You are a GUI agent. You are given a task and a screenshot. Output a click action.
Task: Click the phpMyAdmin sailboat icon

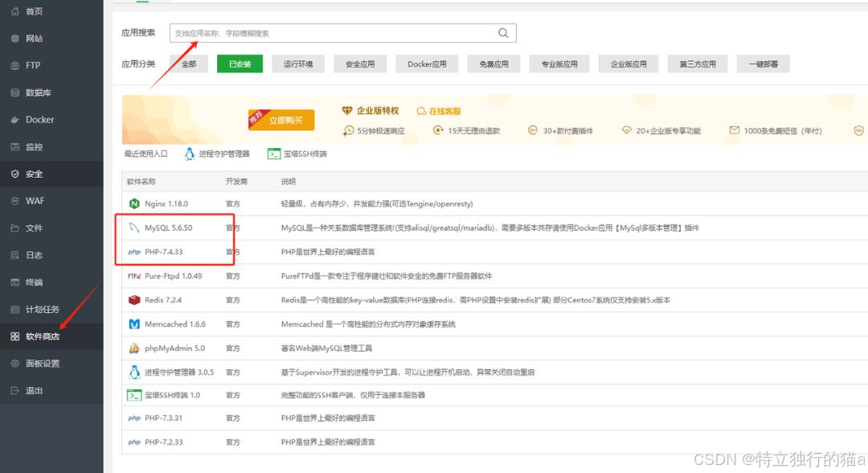pos(134,348)
